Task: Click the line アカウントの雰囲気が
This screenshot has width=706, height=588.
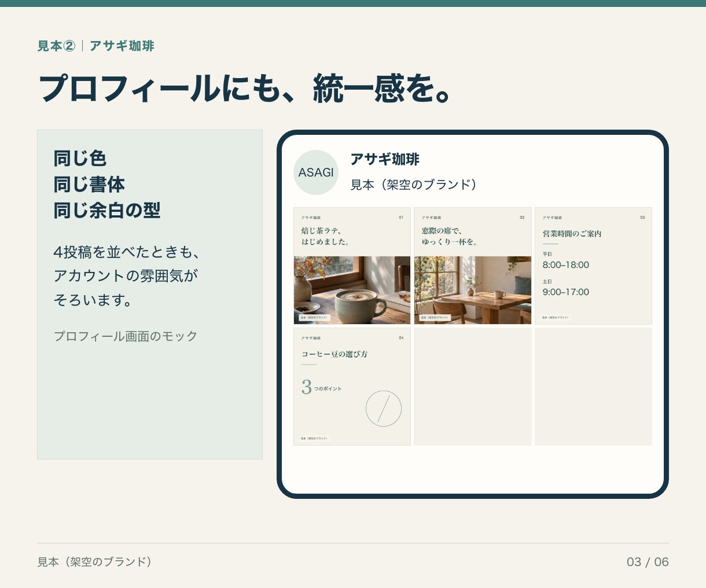Action: [x=126, y=276]
